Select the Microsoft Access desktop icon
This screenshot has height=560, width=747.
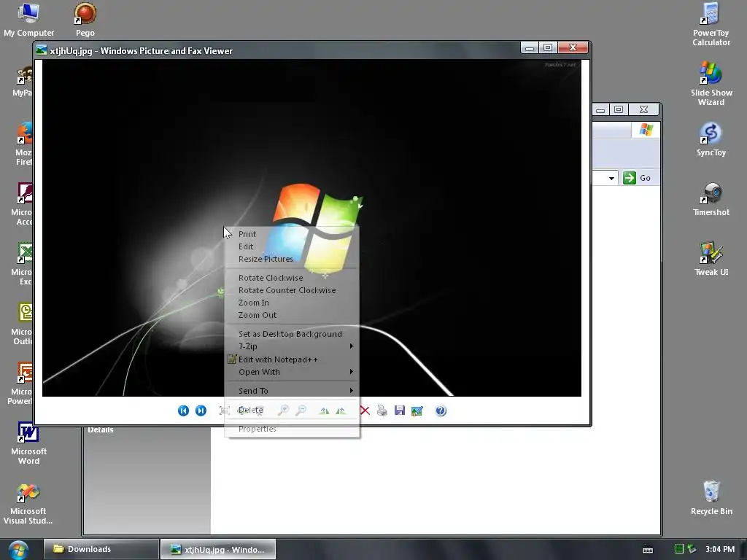[22, 203]
